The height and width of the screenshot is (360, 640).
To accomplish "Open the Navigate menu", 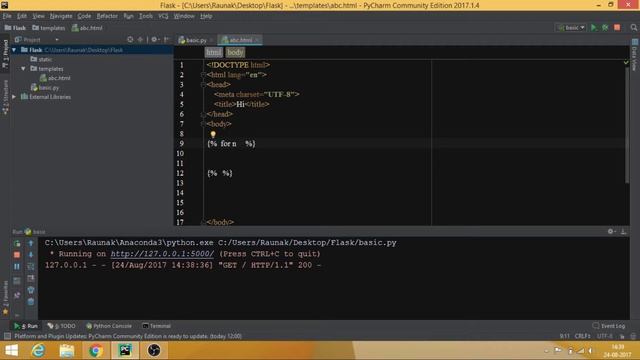I will pyautogui.click(x=61, y=16).
